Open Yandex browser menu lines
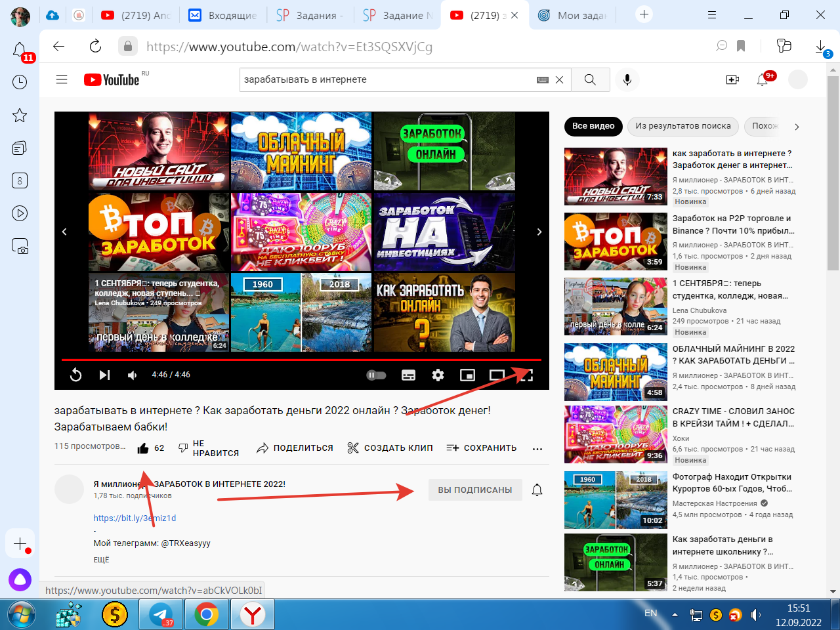Screen dimensions: 840x630 point(712,14)
